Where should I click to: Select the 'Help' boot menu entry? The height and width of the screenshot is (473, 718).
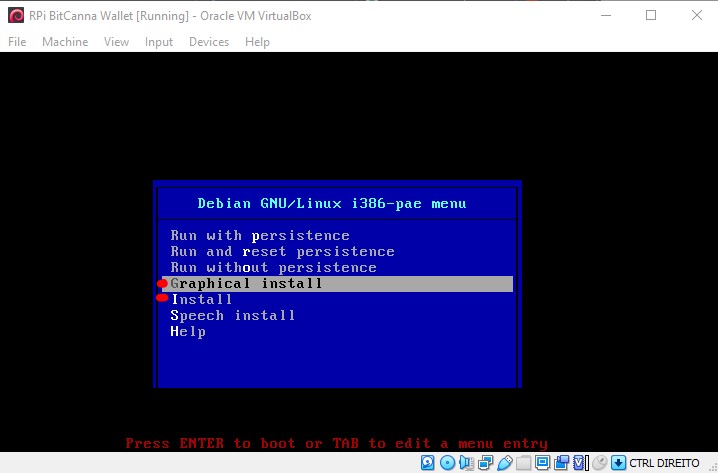coord(337,332)
